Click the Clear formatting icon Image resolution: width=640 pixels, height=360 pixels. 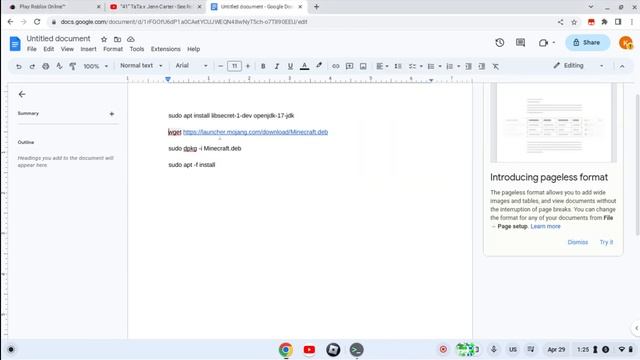click(496, 66)
